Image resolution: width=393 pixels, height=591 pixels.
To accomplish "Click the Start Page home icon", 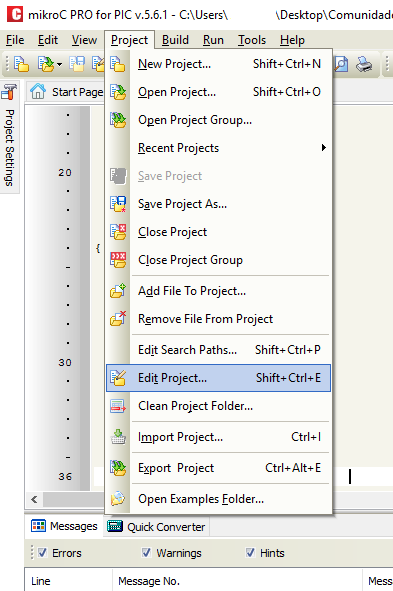I will point(38,91).
